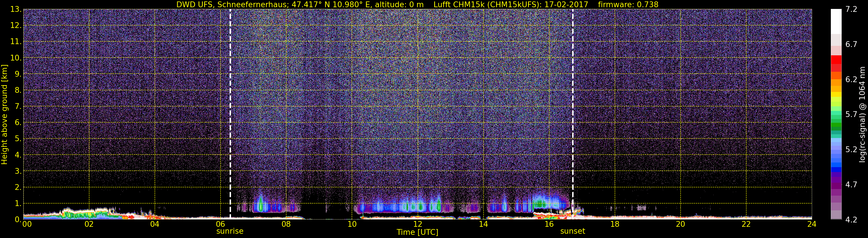Screen dimensions: 868x238
Task: Click the colorbar value '4.2'
Action: [851, 220]
